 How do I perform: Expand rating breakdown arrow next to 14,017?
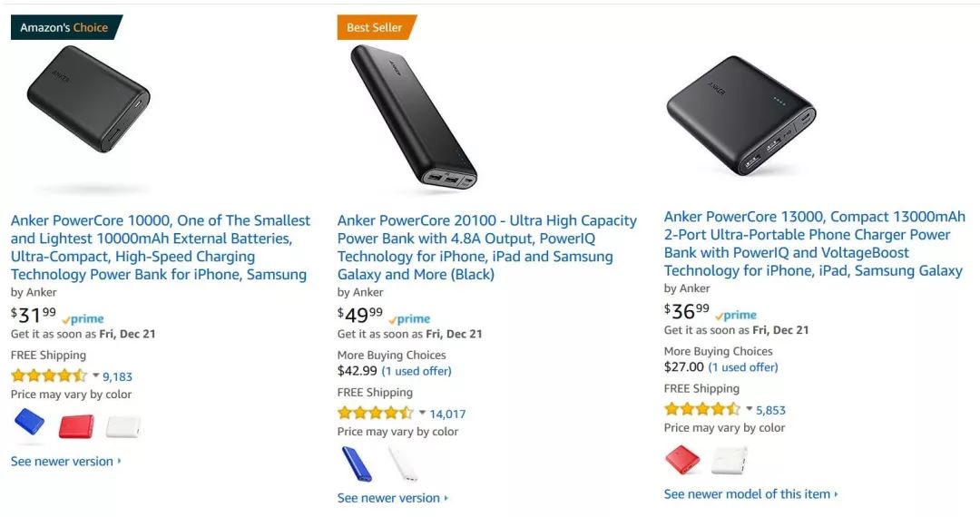422,413
